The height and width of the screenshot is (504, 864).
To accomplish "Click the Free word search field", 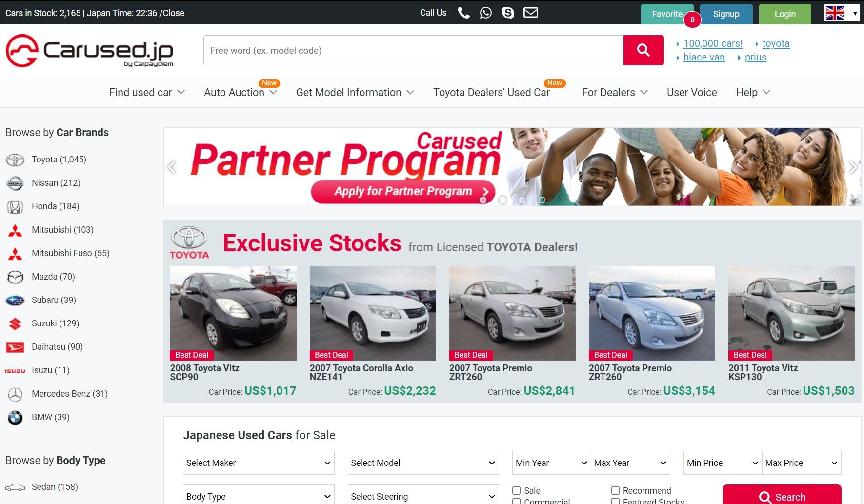I will click(413, 50).
